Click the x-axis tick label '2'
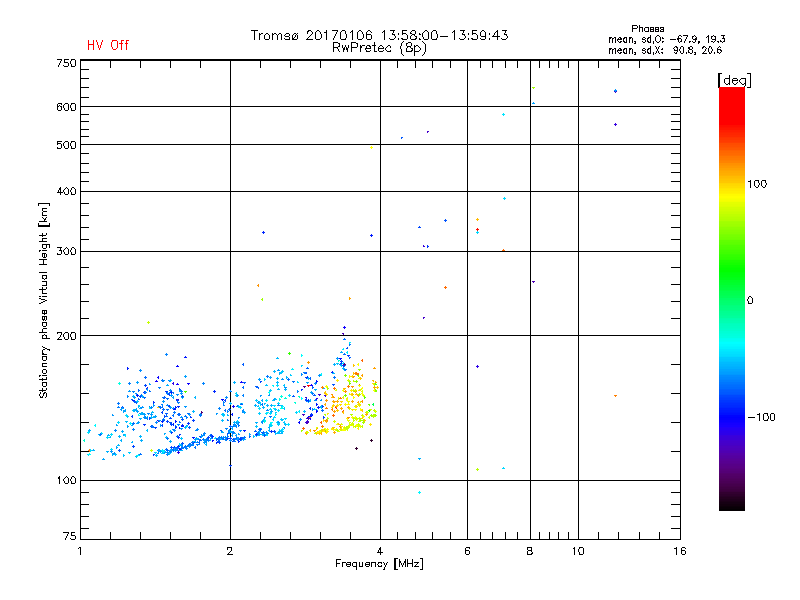The height and width of the screenshot is (600, 800). coord(230,551)
